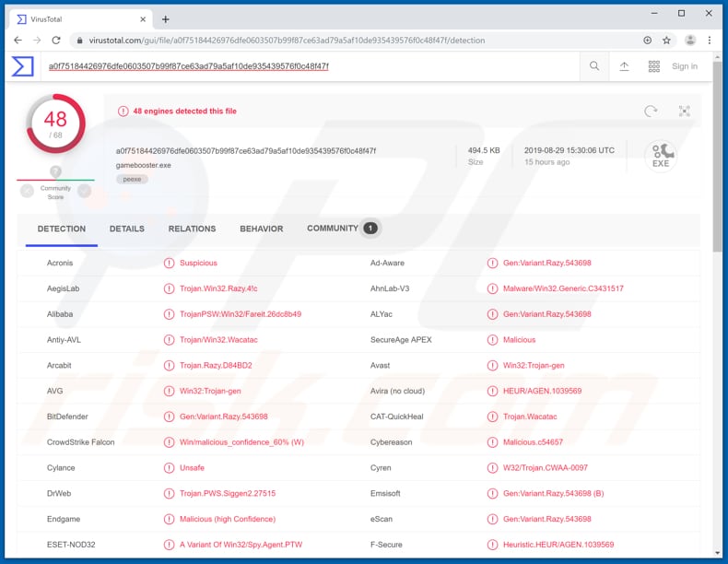Click BitDefender Gen:Variant.Razy.543698 result
The image size is (728, 564).
[x=224, y=417]
